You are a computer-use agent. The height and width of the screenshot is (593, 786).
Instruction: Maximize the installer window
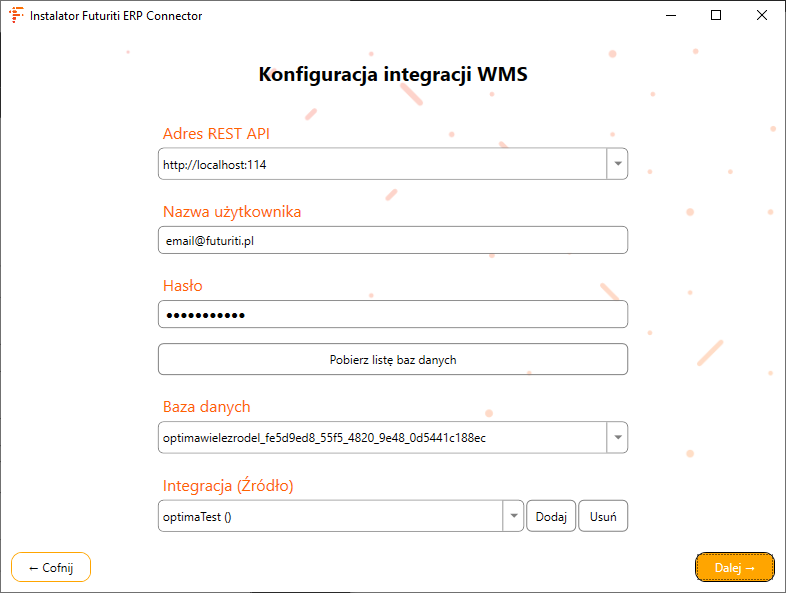716,16
